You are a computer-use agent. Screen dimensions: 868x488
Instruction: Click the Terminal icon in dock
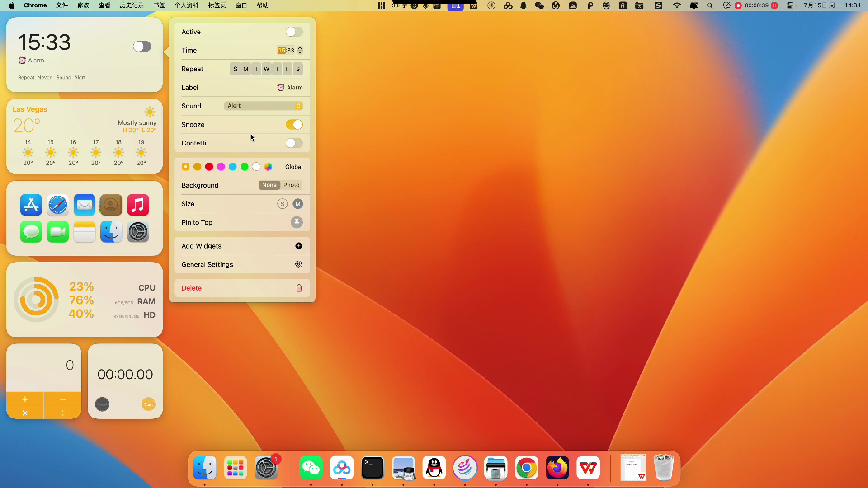click(x=373, y=468)
